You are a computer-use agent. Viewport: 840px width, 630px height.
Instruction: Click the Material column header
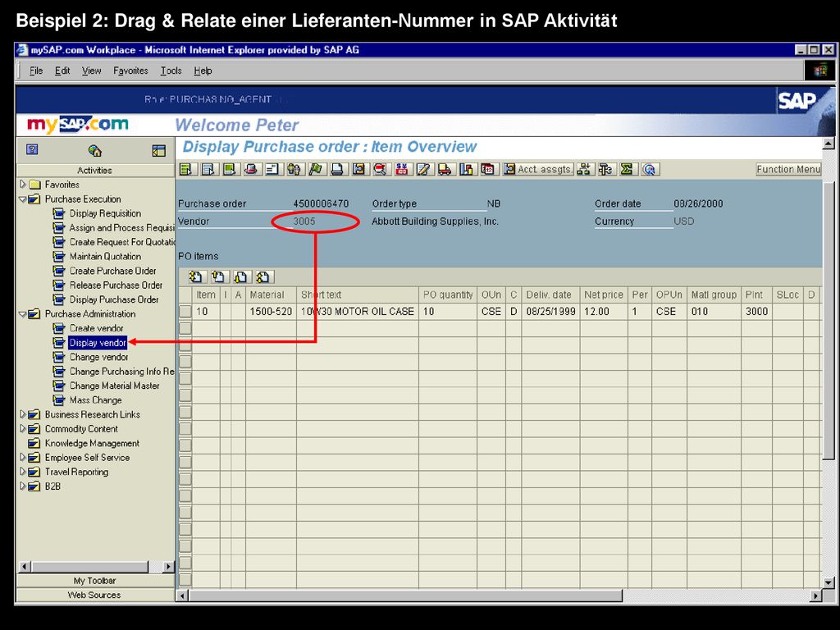click(x=271, y=294)
